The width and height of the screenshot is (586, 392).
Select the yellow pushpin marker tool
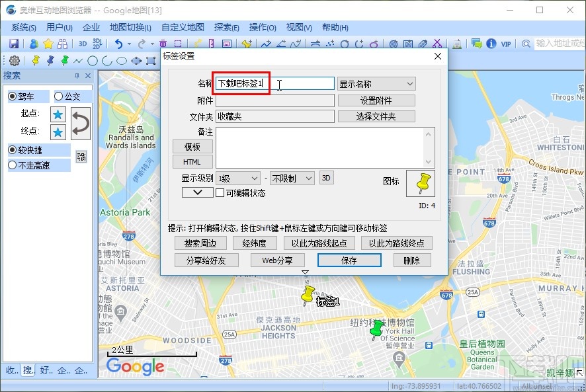click(x=36, y=60)
